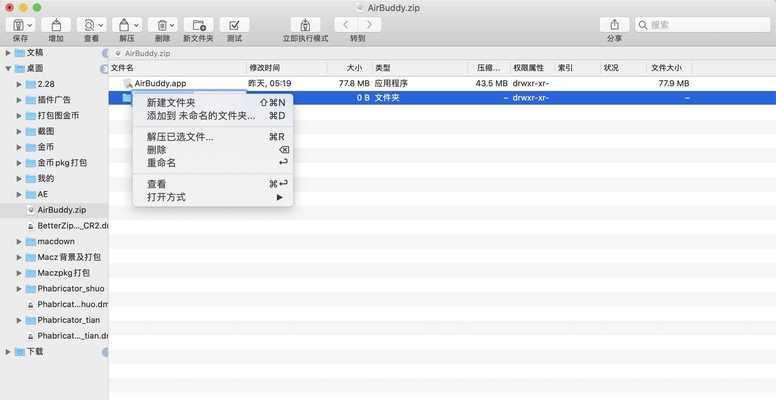Click the 删除 (Delete) trash icon
Image resolution: width=776 pixels, height=400 pixels.
click(x=162, y=25)
